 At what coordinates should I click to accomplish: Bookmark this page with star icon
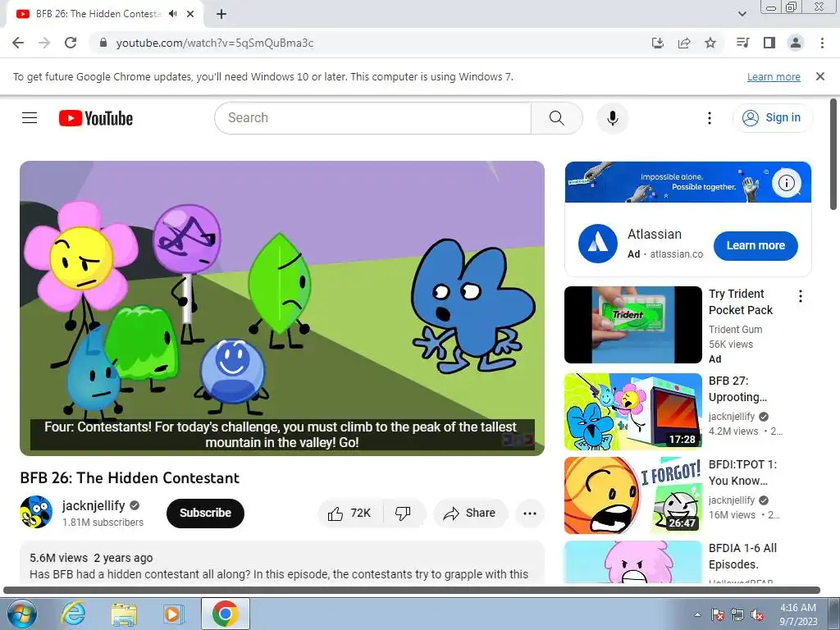pos(710,43)
